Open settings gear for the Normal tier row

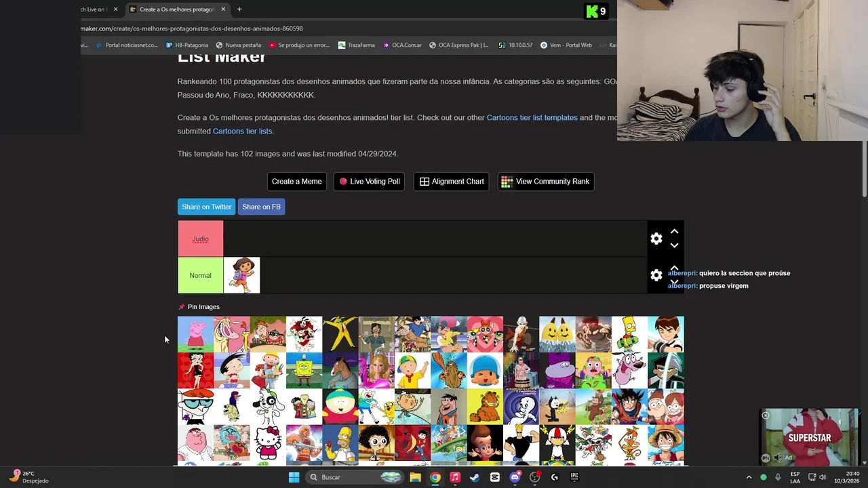(x=656, y=275)
